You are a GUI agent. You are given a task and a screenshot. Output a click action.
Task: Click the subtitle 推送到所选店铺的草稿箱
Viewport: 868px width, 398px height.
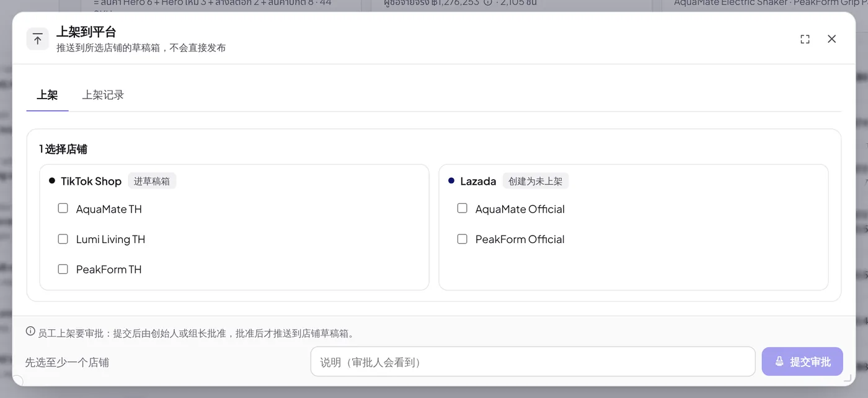coord(108,48)
